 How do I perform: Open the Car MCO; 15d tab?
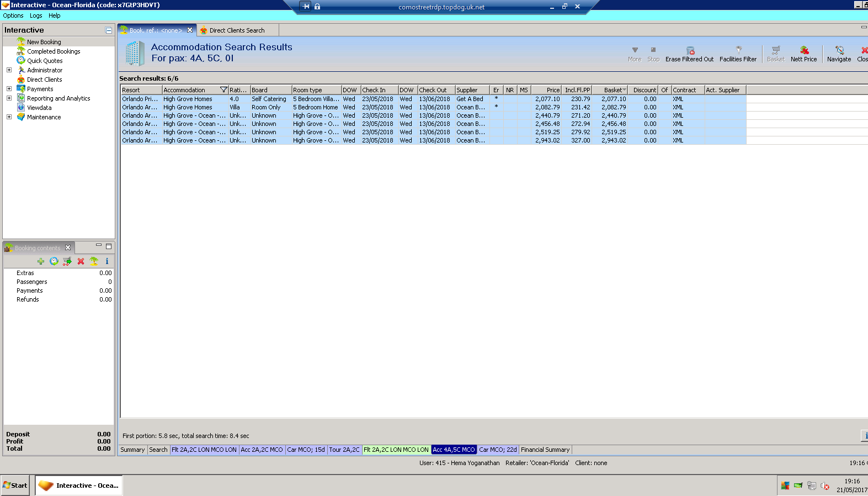pos(306,450)
